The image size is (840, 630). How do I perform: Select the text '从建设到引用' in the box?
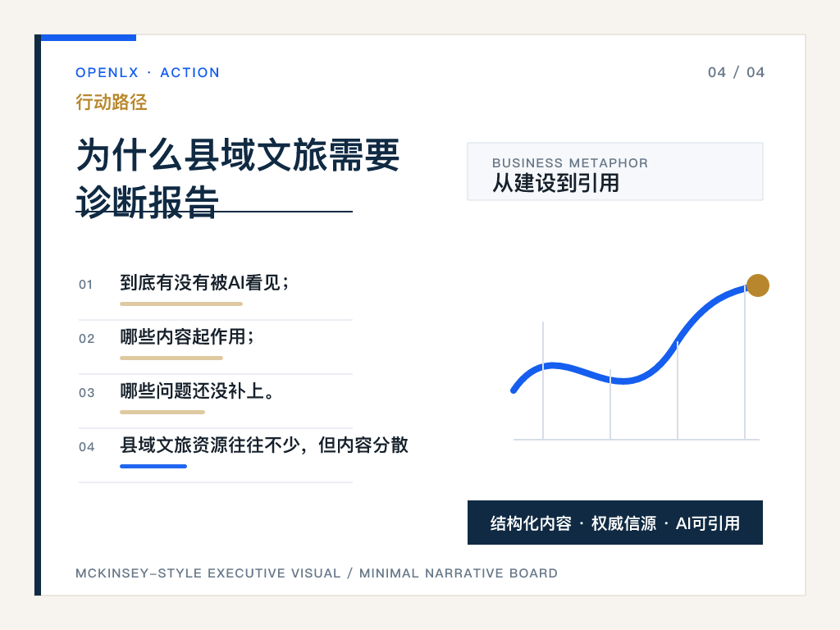pyautogui.click(x=555, y=183)
